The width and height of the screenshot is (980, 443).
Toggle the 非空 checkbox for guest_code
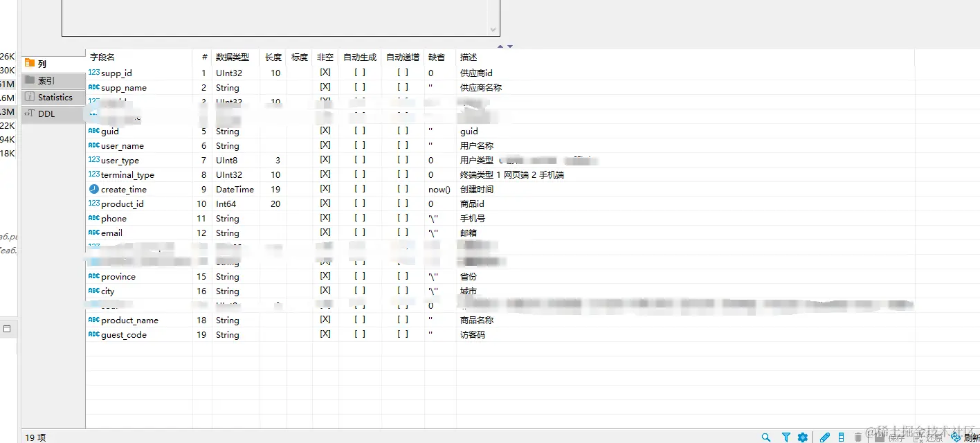tap(325, 334)
